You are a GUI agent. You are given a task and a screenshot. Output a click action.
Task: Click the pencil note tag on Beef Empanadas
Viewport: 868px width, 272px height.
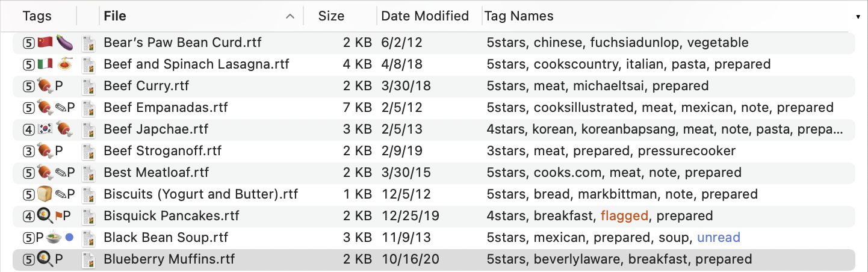click(x=60, y=108)
